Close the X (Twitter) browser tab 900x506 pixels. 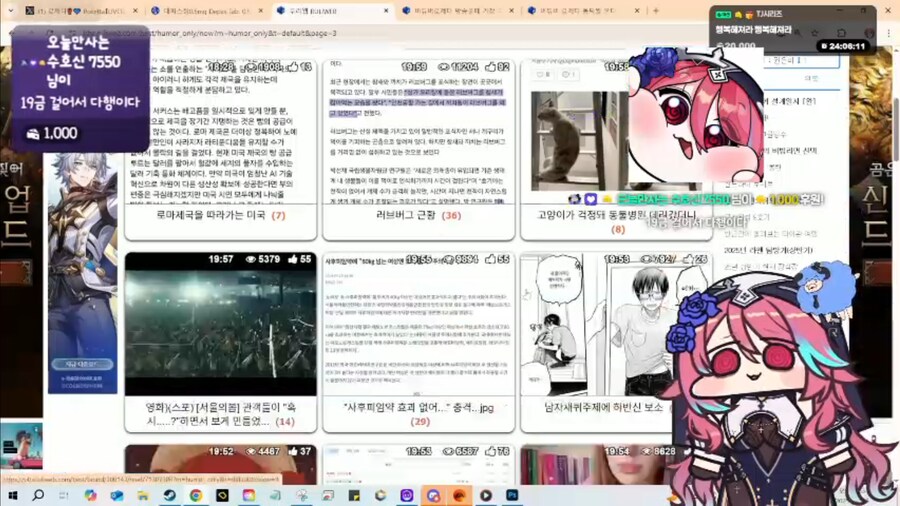[x=135, y=10]
